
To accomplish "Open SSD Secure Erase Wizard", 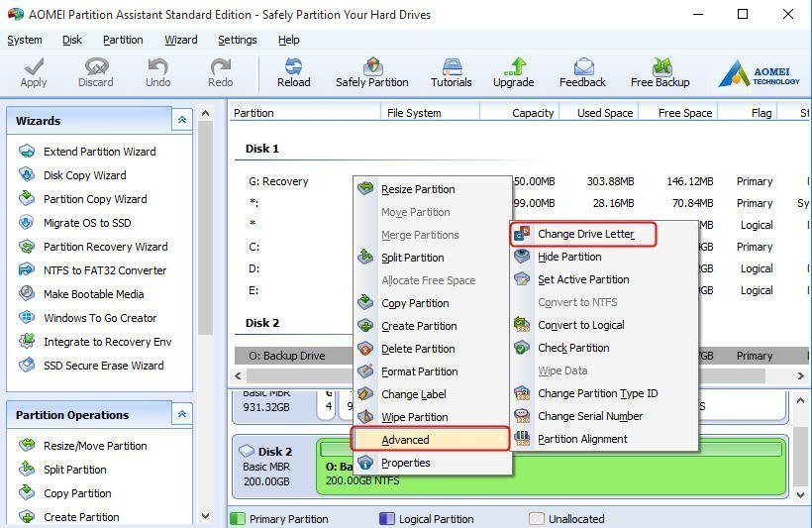I will tap(104, 366).
